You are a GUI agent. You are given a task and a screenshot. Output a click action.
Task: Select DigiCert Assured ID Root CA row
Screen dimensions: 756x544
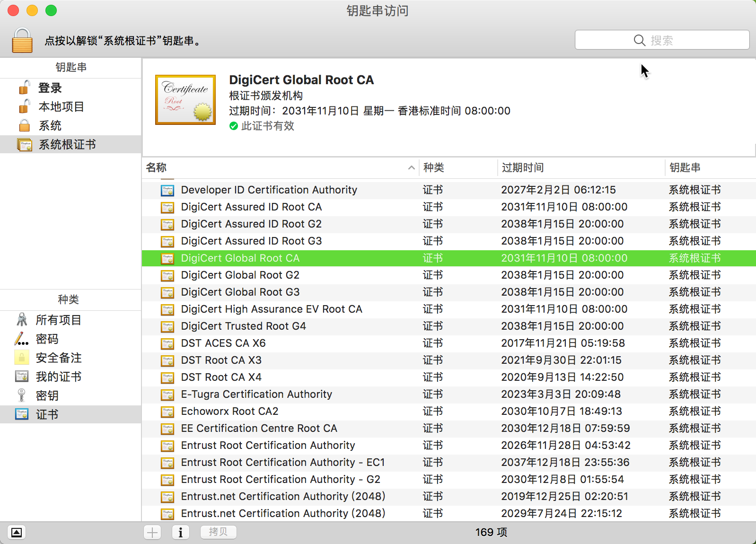(x=449, y=207)
